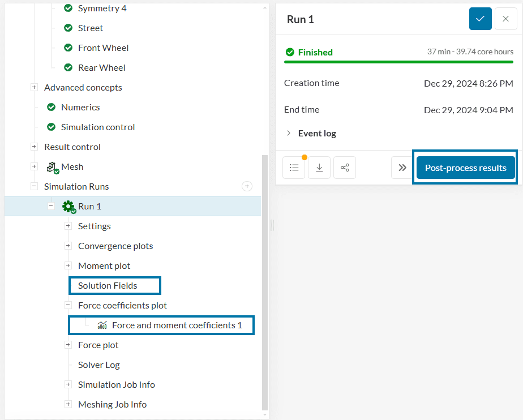This screenshot has width=523, height=420.
Task: Open Solution Fields in the tree
Action: (x=108, y=286)
